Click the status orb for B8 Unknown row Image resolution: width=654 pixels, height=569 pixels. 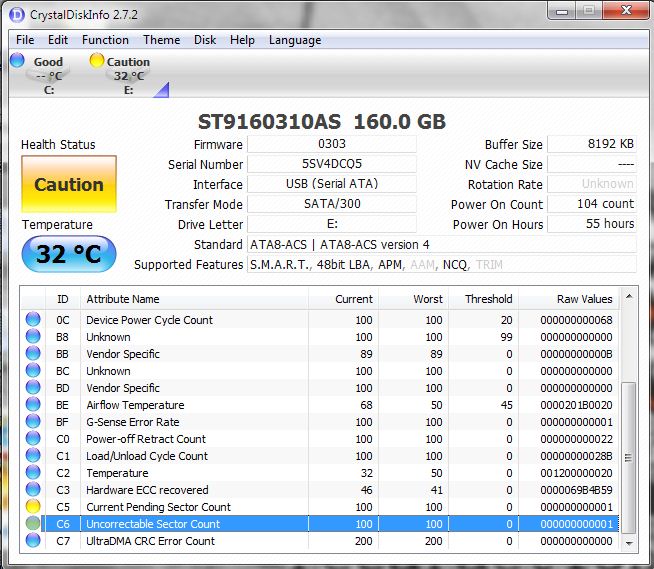[x=33, y=336]
